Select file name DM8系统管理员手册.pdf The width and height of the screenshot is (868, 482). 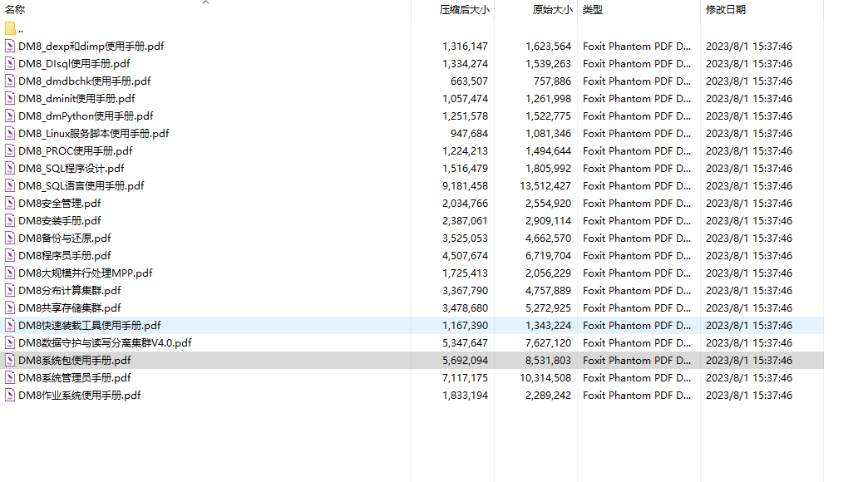click(75, 377)
